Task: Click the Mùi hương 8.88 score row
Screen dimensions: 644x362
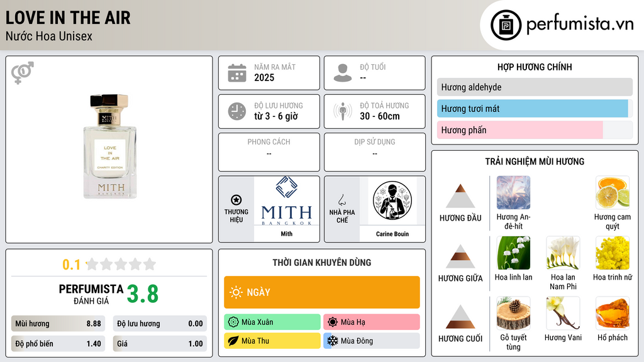Action: [x=58, y=324]
